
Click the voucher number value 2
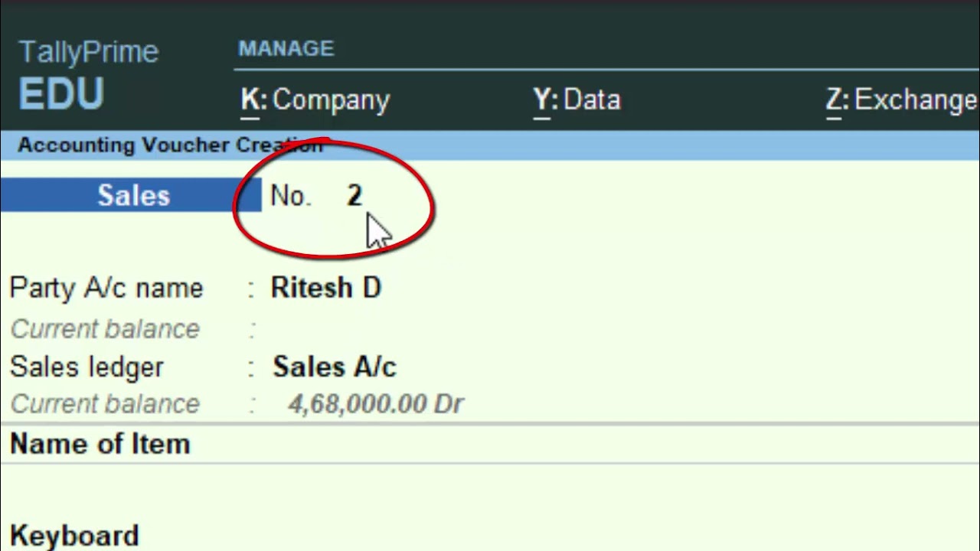coord(354,196)
